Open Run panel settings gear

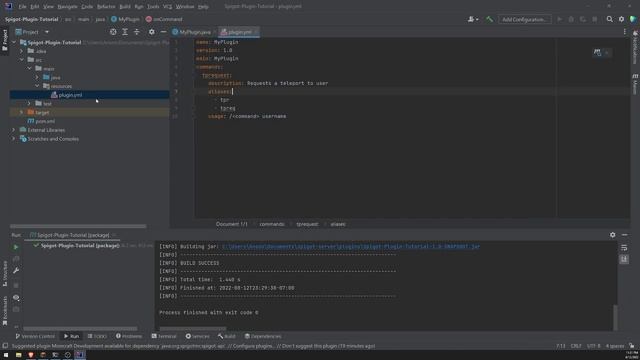coord(613,235)
